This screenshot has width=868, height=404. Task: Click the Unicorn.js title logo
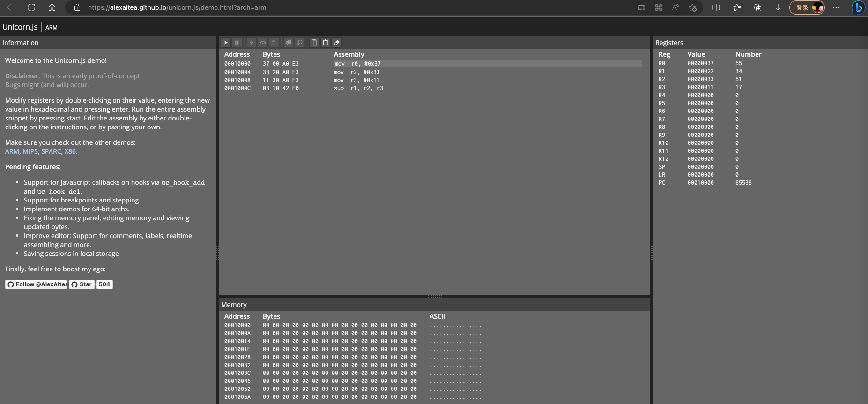[x=20, y=27]
